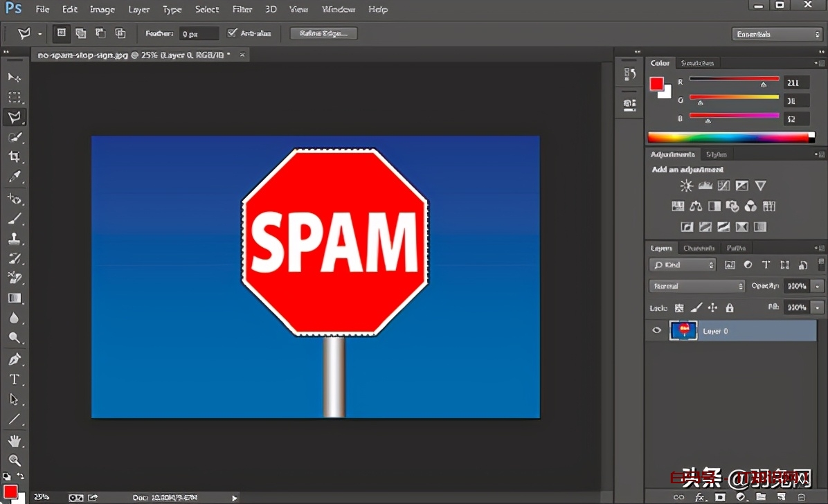Screen dimensions: 828x504
Task: Activate the Hand tool
Action: click(x=14, y=440)
